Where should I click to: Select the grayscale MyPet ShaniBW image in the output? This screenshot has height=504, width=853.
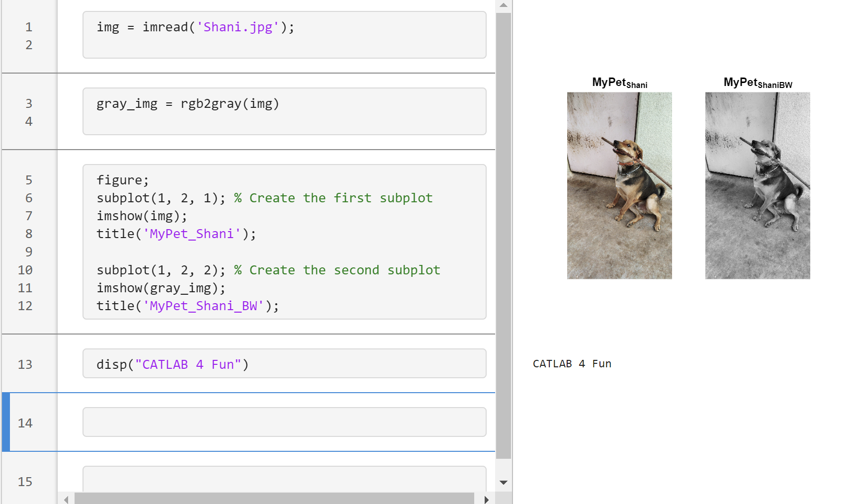[758, 185]
